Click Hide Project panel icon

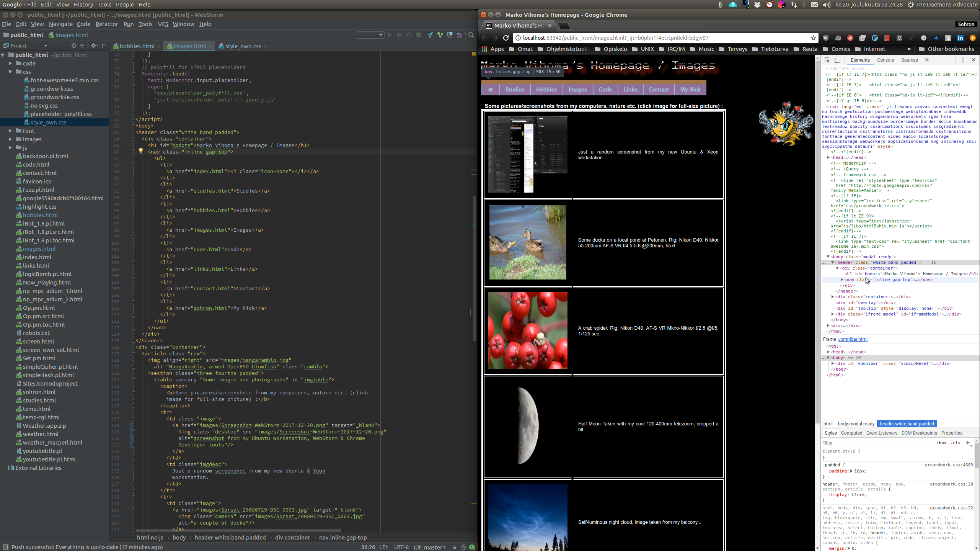click(x=104, y=46)
